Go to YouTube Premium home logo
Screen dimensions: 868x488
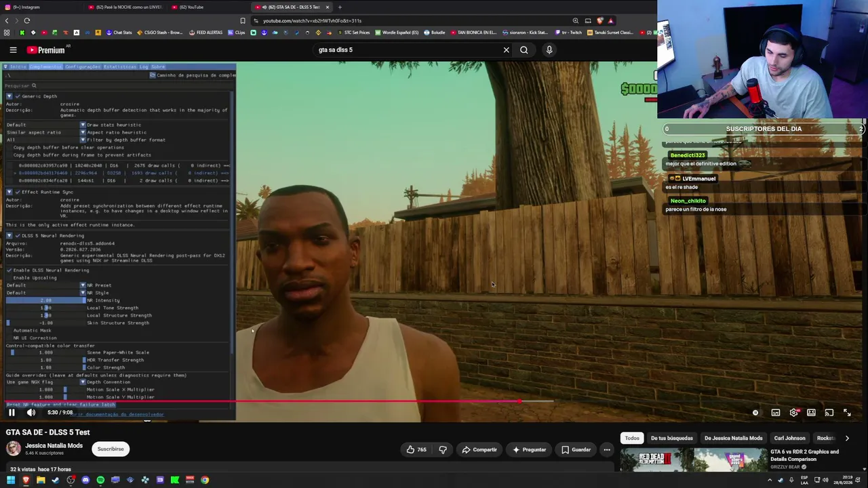pyautogui.click(x=46, y=49)
